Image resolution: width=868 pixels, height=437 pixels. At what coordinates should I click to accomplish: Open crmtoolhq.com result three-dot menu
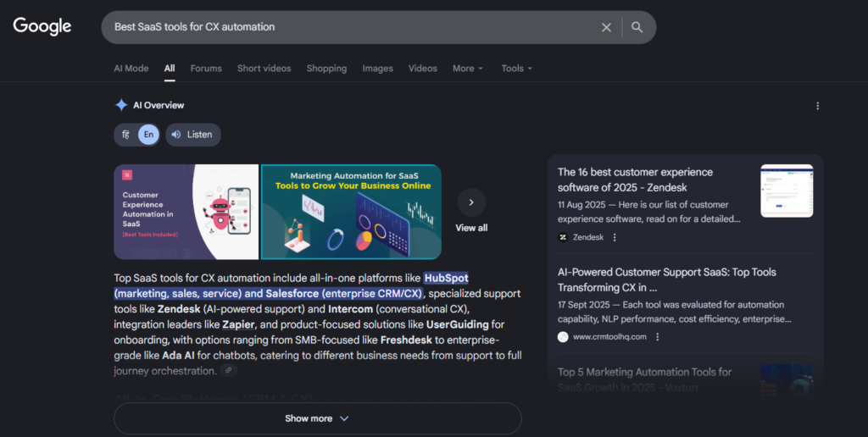point(657,336)
